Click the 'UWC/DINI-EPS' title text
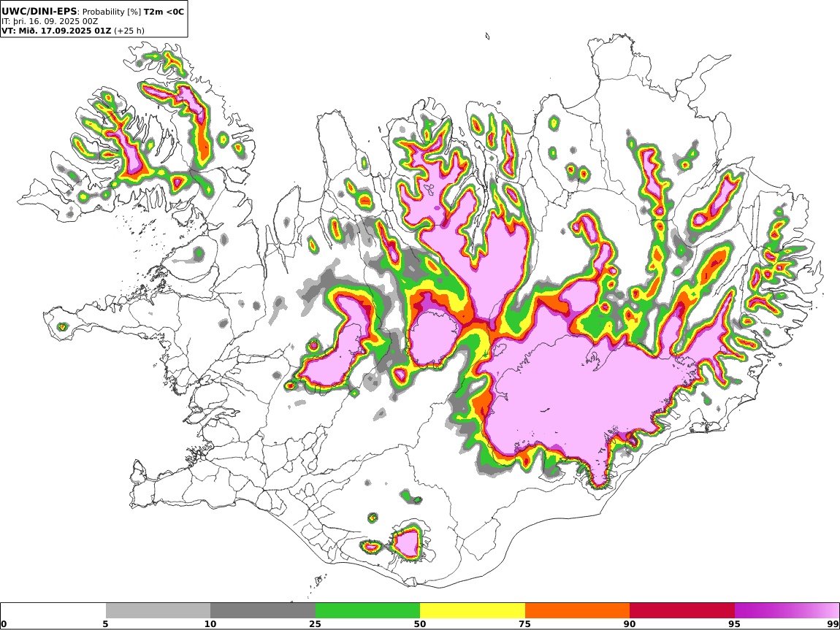Viewport: 840px width, 630px height. tap(39, 11)
